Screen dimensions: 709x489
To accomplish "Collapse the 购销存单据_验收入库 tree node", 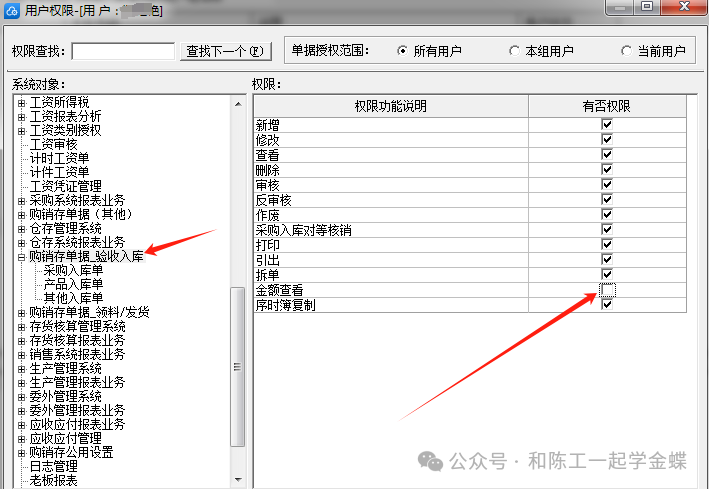I will pyautogui.click(x=21, y=257).
